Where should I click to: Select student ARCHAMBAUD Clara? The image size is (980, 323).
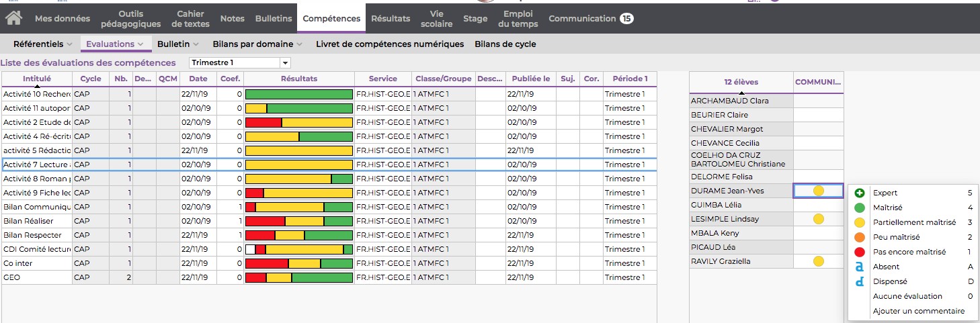pos(741,101)
